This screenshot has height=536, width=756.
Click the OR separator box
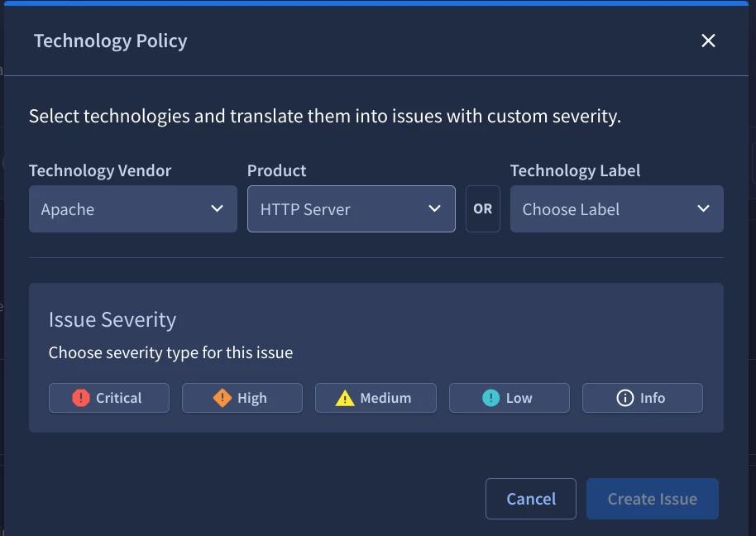(482, 209)
